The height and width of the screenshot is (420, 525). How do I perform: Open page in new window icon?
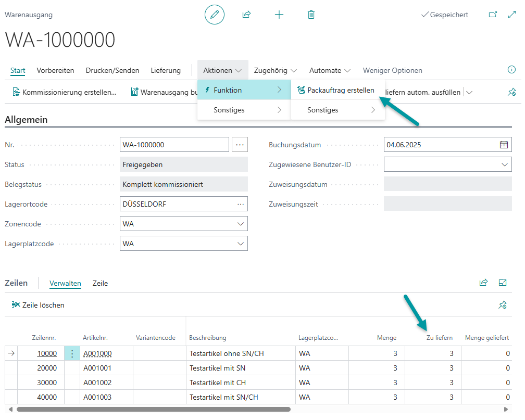(x=493, y=15)
